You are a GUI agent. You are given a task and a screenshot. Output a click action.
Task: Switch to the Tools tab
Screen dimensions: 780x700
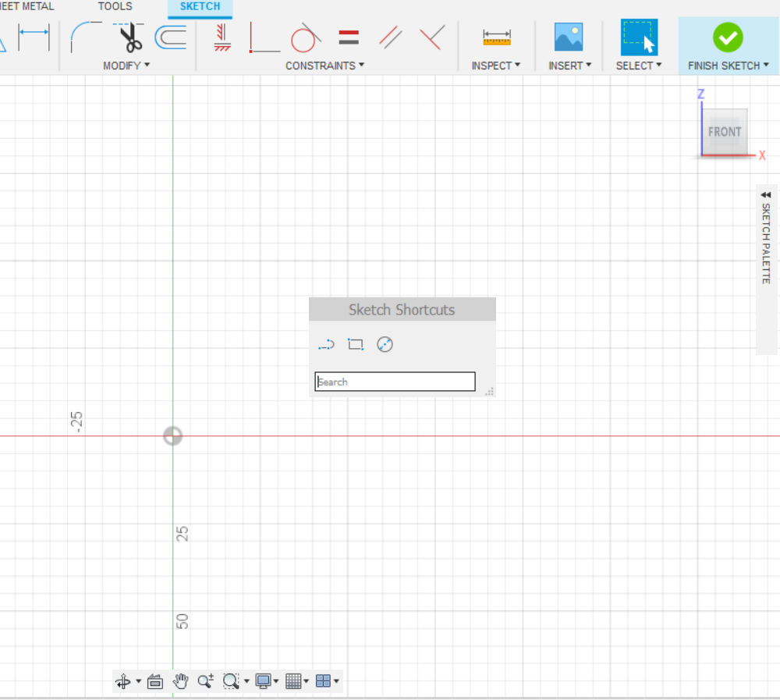pyautogui.click(x=115, y=7)
